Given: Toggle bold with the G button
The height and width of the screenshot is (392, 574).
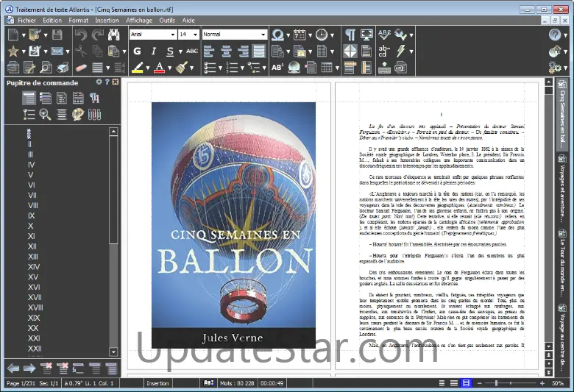Looking at the screenshot, I should click(x=138, y=51).
